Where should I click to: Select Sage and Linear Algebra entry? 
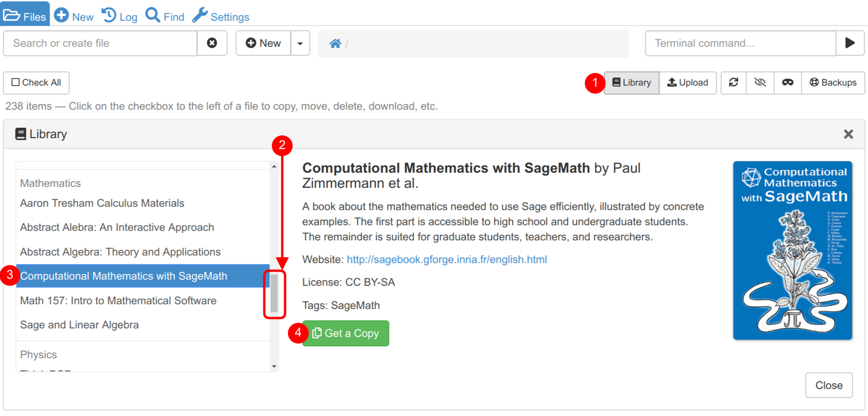point(79,325)
